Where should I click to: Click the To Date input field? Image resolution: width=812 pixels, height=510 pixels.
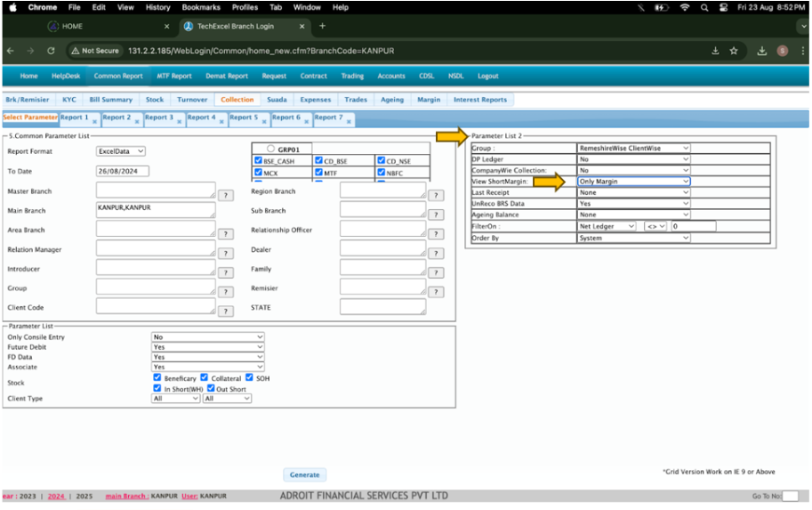(x=122, y=171)
